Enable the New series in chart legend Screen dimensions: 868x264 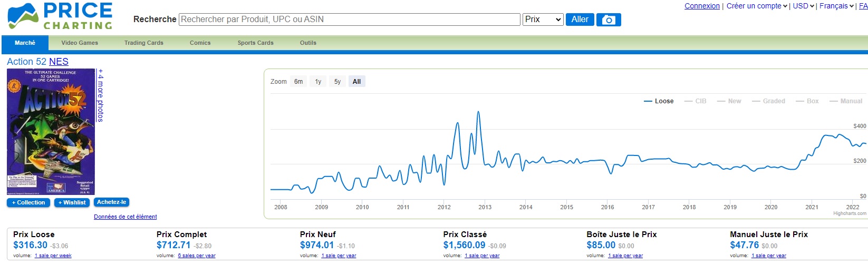(729, 101)
